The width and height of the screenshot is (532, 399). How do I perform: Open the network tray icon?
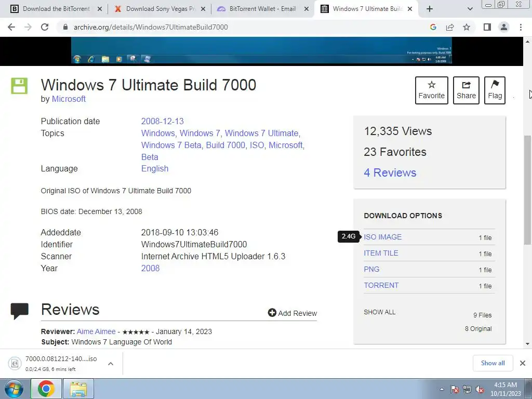467,389
